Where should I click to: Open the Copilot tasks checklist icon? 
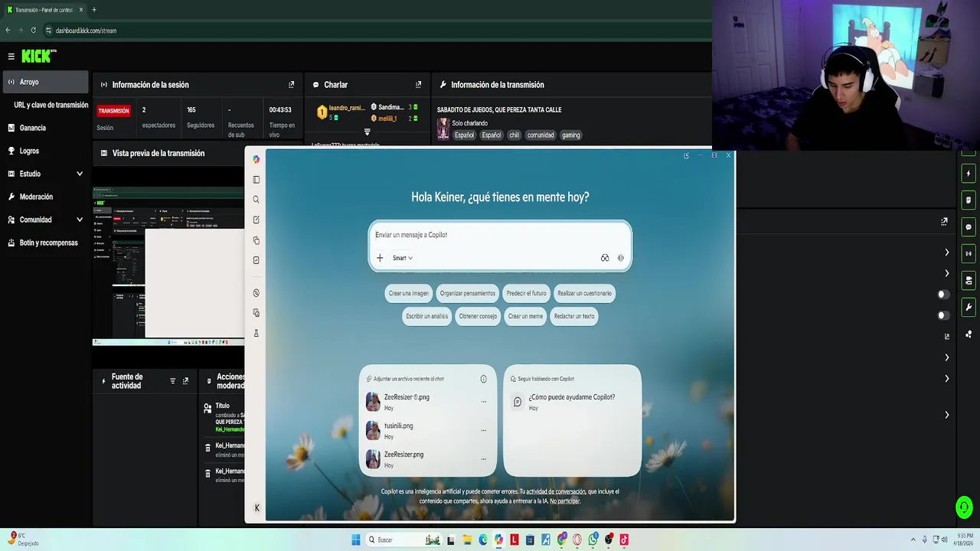(x=256, y=260)
